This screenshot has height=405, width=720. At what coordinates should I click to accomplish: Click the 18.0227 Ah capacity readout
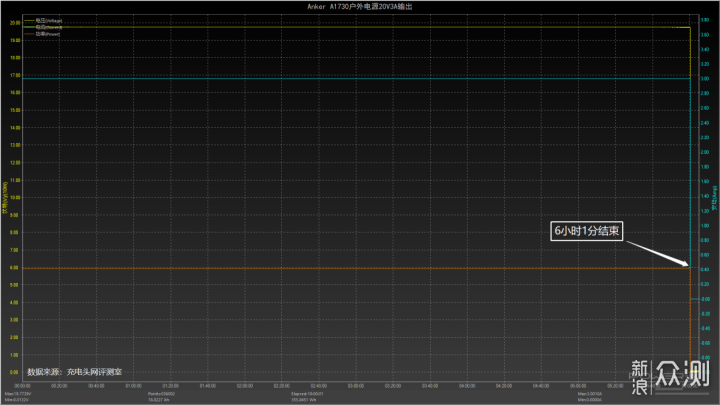point(158,400)
